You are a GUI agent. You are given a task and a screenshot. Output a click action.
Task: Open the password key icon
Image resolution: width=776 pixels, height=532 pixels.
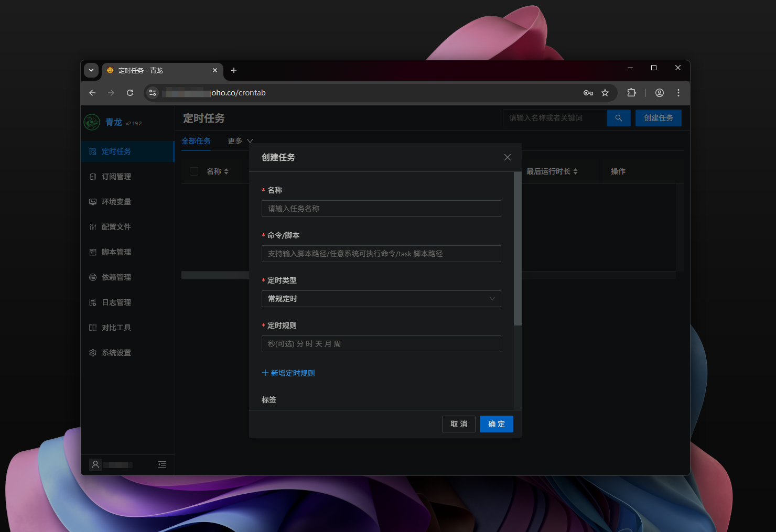click(588, 93)
